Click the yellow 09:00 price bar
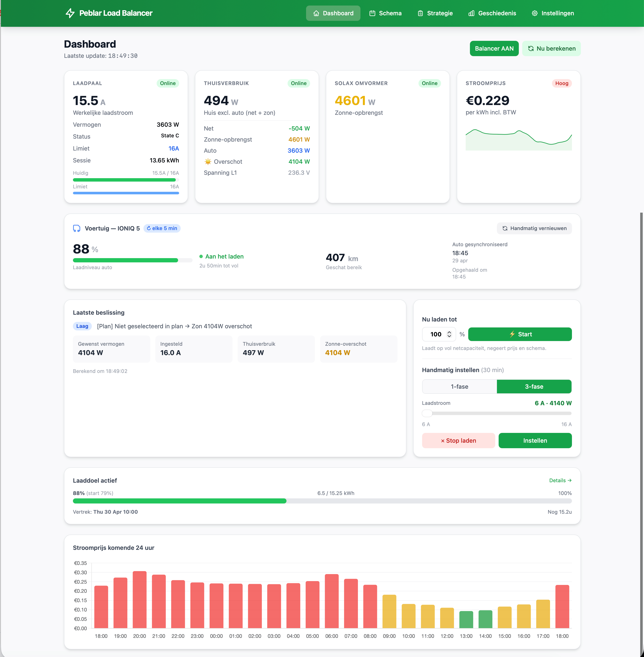The image size is (644, 657). tap(389, 612)
